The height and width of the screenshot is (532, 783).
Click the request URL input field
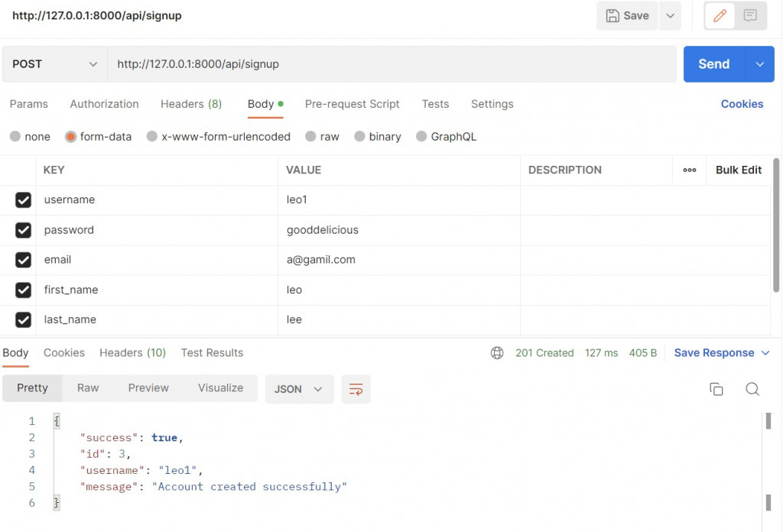coord(391,64)
